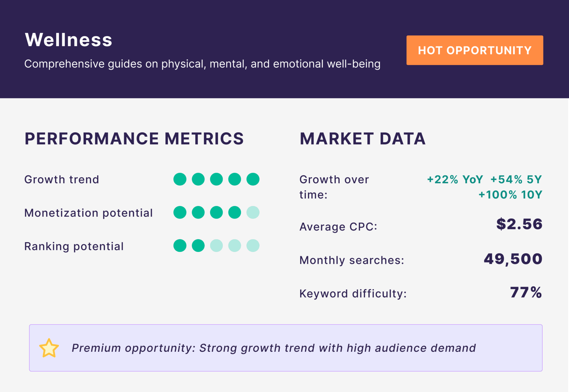Image resolution: width=569 pixels, height=392 pixels.
Task: Click the Wellness title heading
Action: point(69,40)
